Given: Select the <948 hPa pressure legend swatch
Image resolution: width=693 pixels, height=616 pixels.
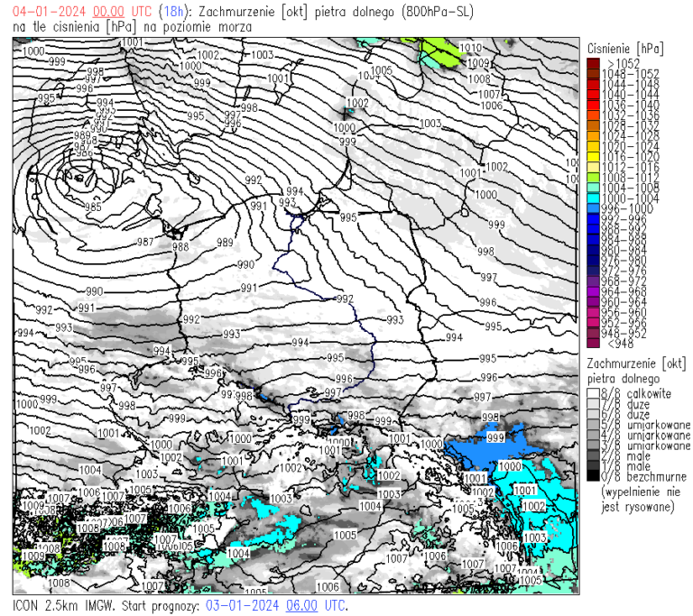Looking at the screenshot, I should (x=593, y=343).
